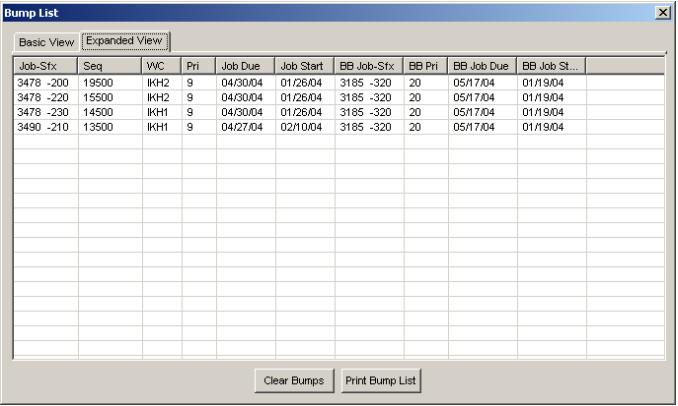Select job 3478 -220 cell
Viewport: 678px width, 406px height.
click(x=46, y=98)
